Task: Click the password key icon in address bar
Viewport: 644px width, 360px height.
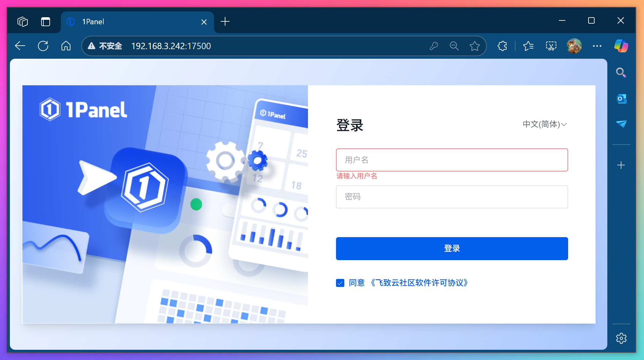Action: click(x=434, y=46)
